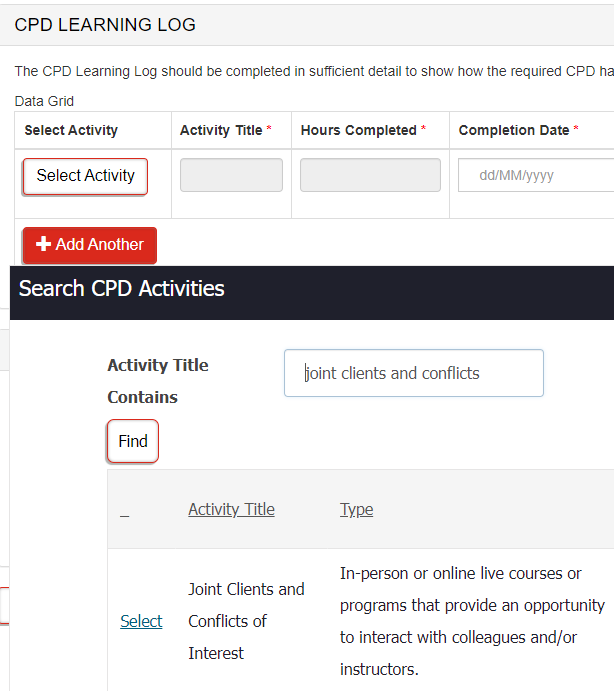
Task: Click the CPD LEARNING LOG heading
Action: click(105, 25)
